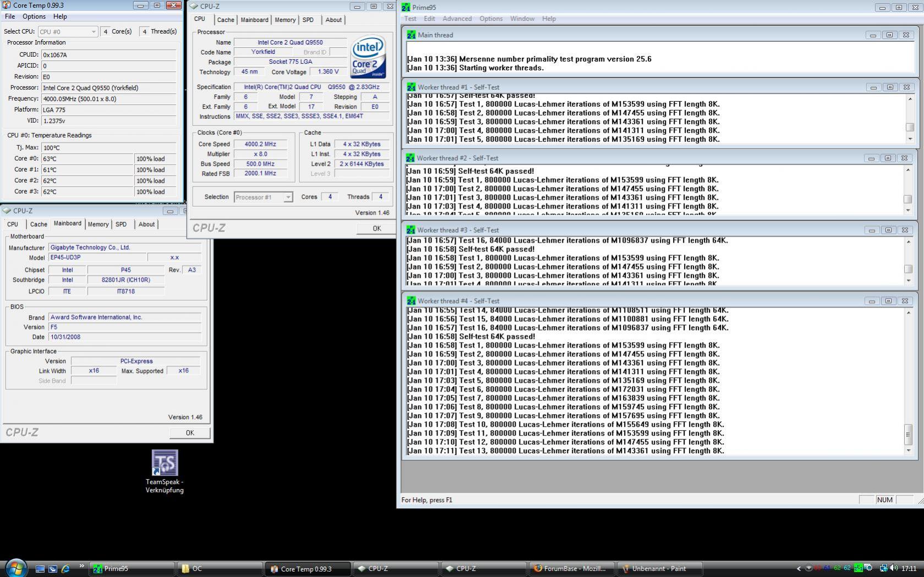Click the red 63 Core Temp tray reading
Viewport: 924px width, 577px height.
(817, 568)
